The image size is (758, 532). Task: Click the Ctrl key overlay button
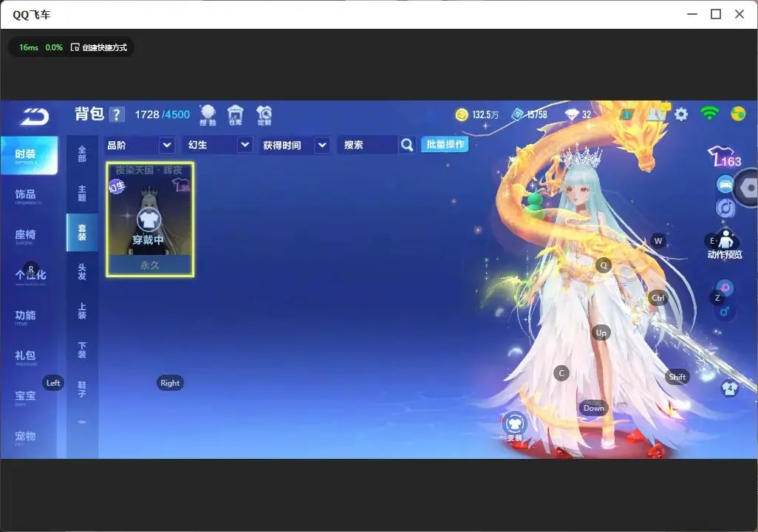pos(658,298)
